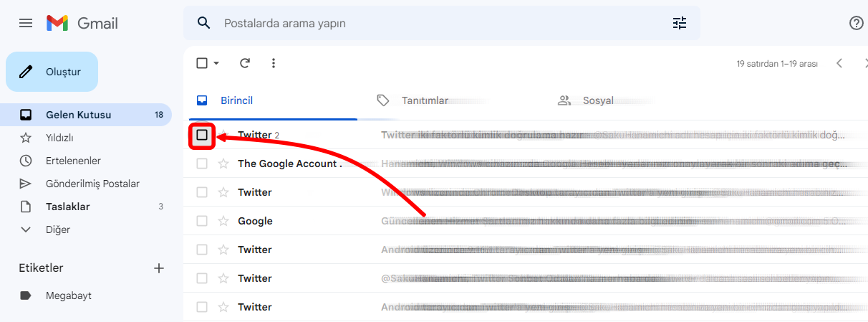The image size is (868, 322).
Task: Click the Refresh inbox icon
Action: [x=245, y=63]
